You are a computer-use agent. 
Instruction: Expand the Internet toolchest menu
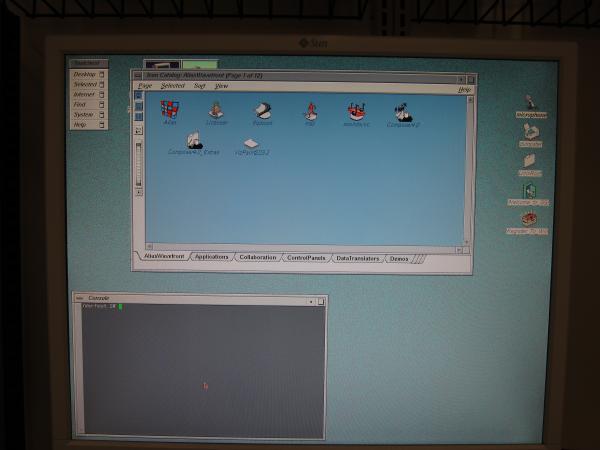tap(86, 94)
